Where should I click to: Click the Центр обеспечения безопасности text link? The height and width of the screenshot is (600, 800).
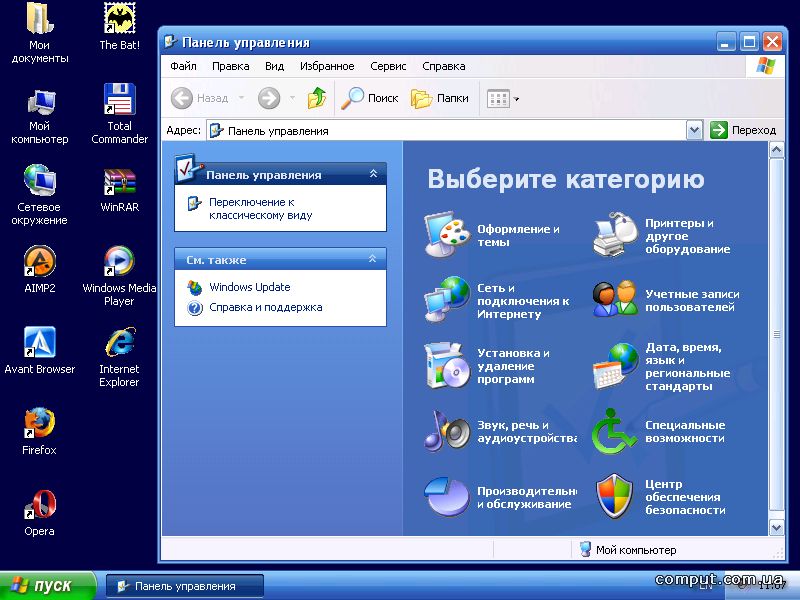685,496
